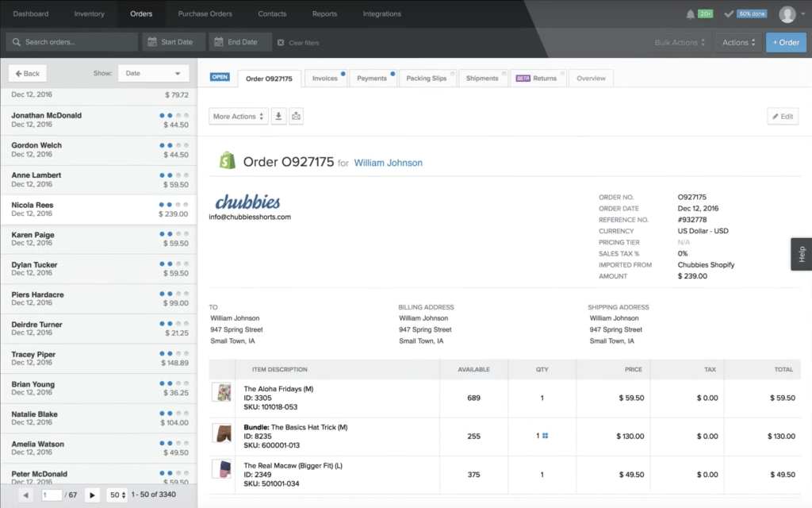Select Amelia Watson order row
Viewport: 812px width, 508px height.
pos(98,448)
